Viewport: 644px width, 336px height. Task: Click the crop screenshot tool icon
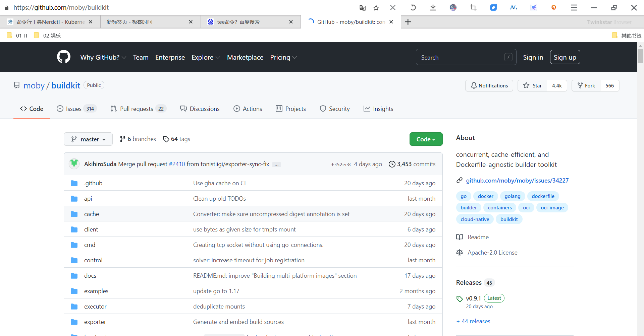click(473, 7)
